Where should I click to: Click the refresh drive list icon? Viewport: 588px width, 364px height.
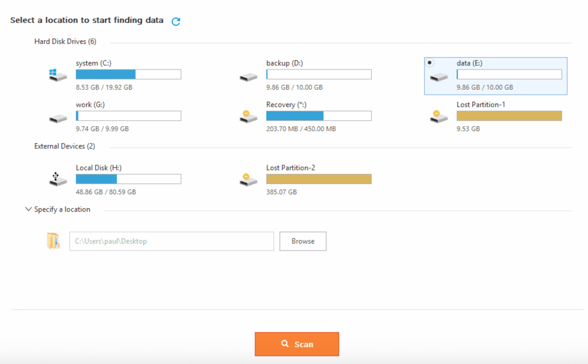coord(176,21)
